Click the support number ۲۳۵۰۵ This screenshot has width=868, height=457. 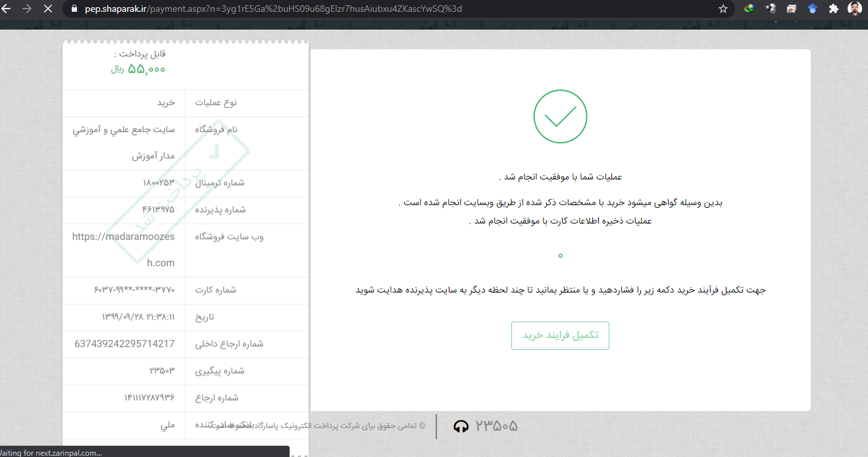(x=496, y=426)
